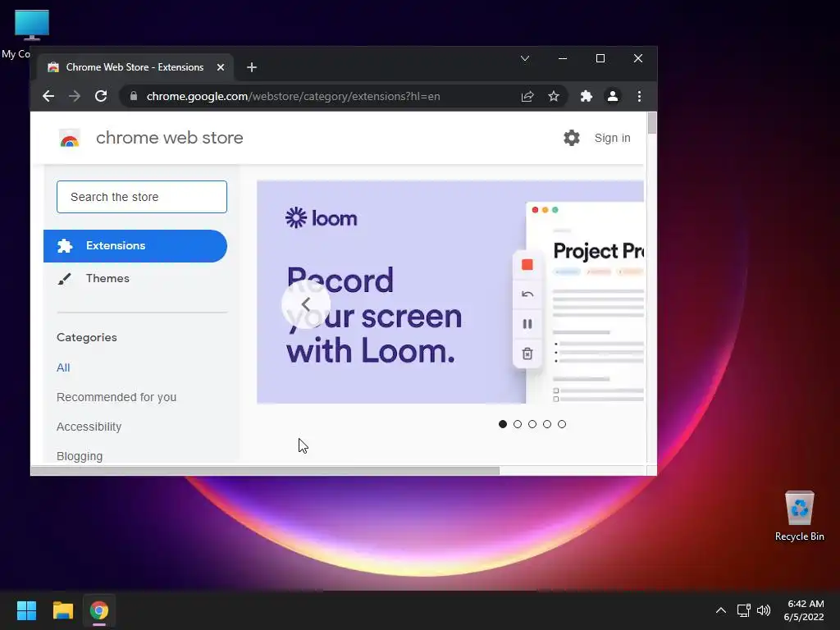Select the first carousel dot

click(x=503, y=424)
